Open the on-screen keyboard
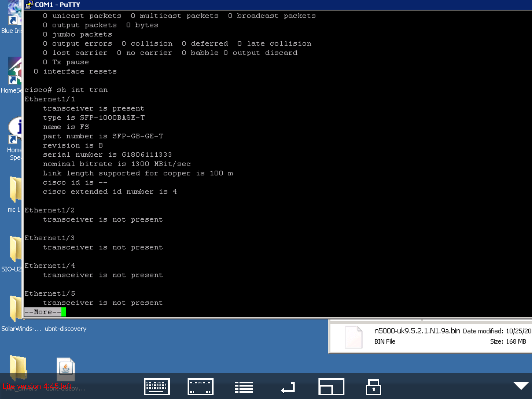Viewport: 532px width, 399px height. pos(157,387)
